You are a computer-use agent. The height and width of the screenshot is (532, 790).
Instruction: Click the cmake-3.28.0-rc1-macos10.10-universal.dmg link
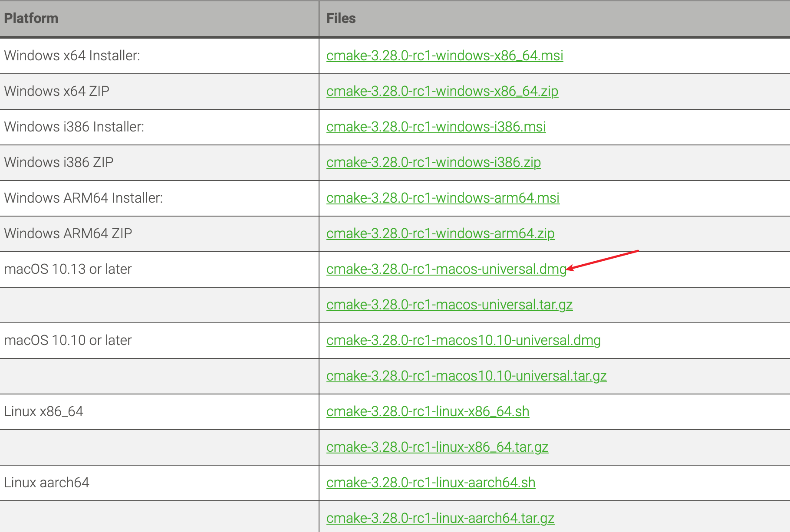pos(463,340)
